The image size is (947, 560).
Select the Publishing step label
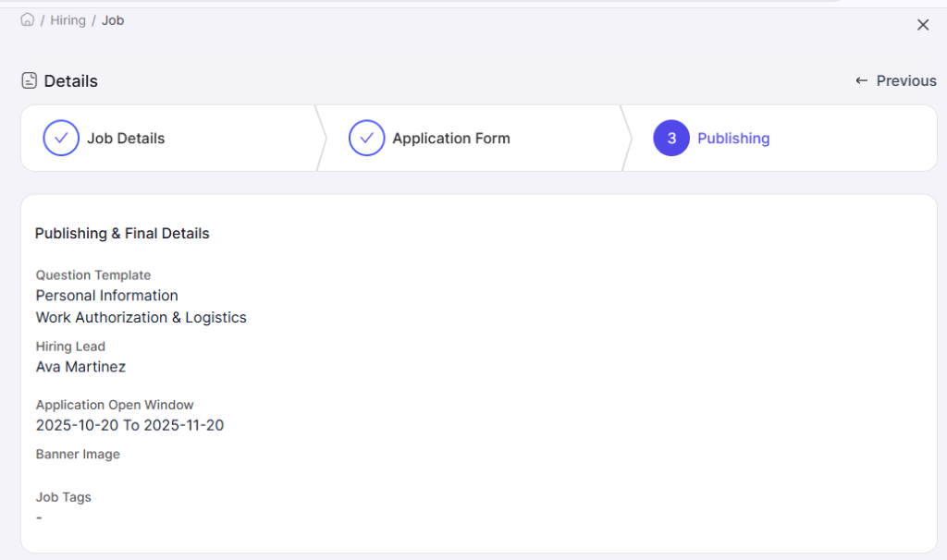coord(732,139)
